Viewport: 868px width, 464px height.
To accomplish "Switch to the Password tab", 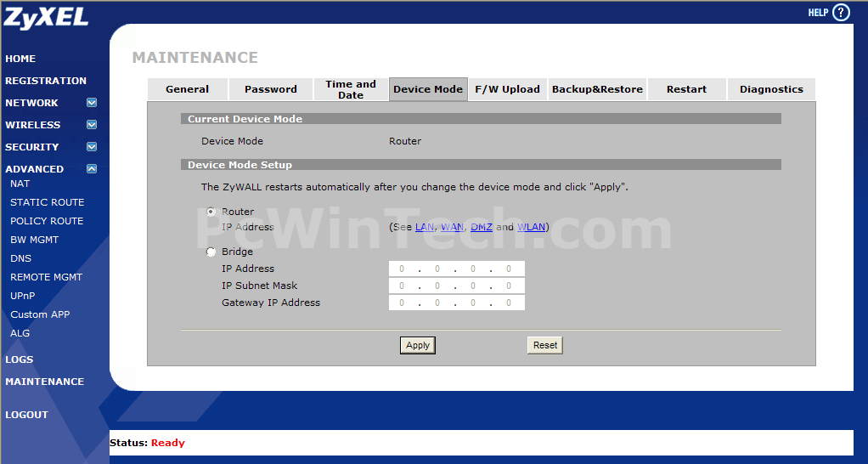I will click(271, 89).
